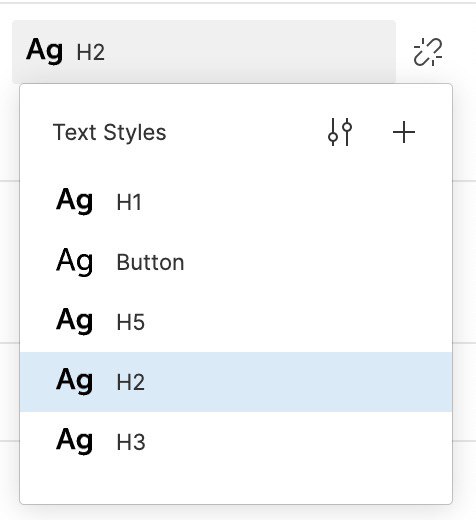The width and height of the screenshot is (476, 520).
Task: Click the H2 label in the top selector
Action: pyautogui.click(x=91, y=53)
